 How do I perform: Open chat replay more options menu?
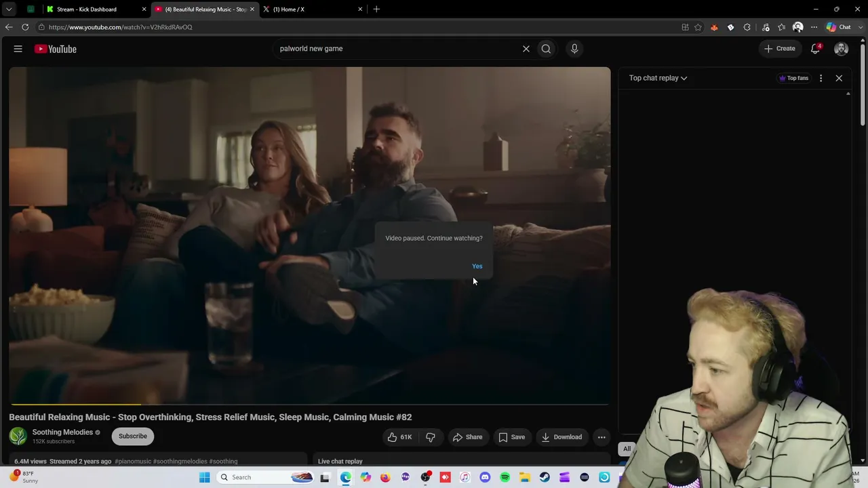[x=821, y=78]
